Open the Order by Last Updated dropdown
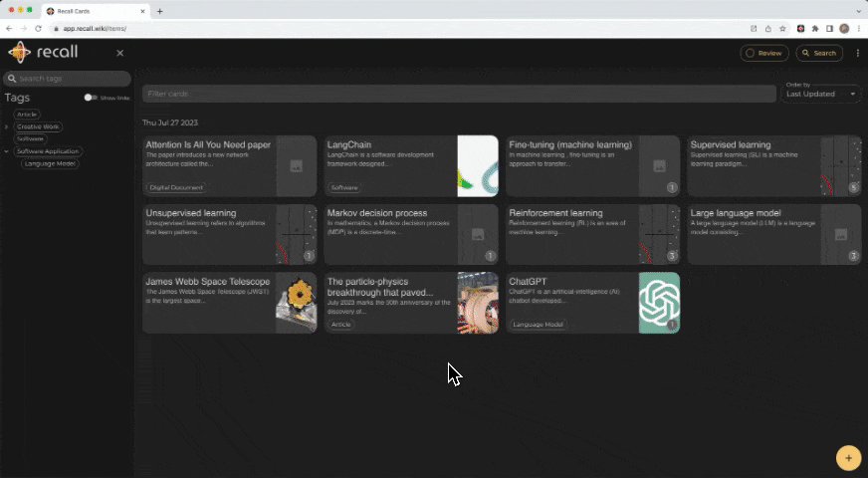Viewport: 868px width, 478px height. 820,94
